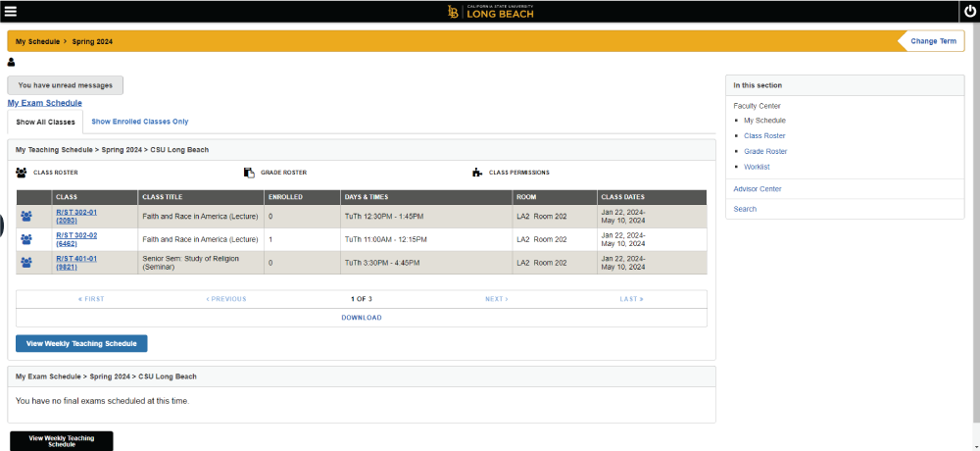980x451 pixels.
Task: Click the user profile silhouette icon
Action: click(x=12, y=62)
